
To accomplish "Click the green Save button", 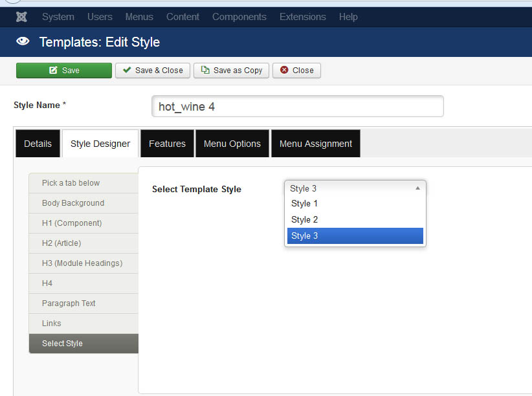I will [64, 71].
